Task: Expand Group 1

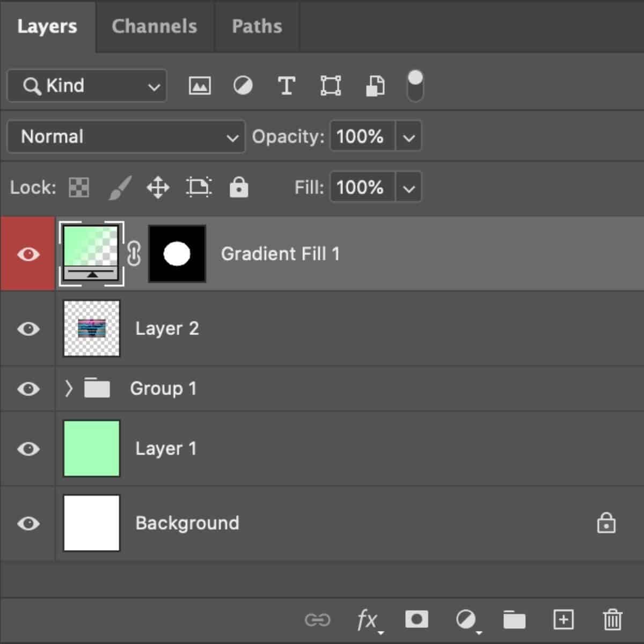Action: (69, 389)
